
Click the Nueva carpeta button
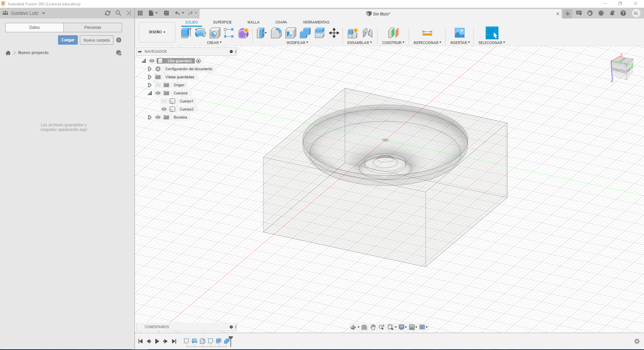click(x=97, y=40)
